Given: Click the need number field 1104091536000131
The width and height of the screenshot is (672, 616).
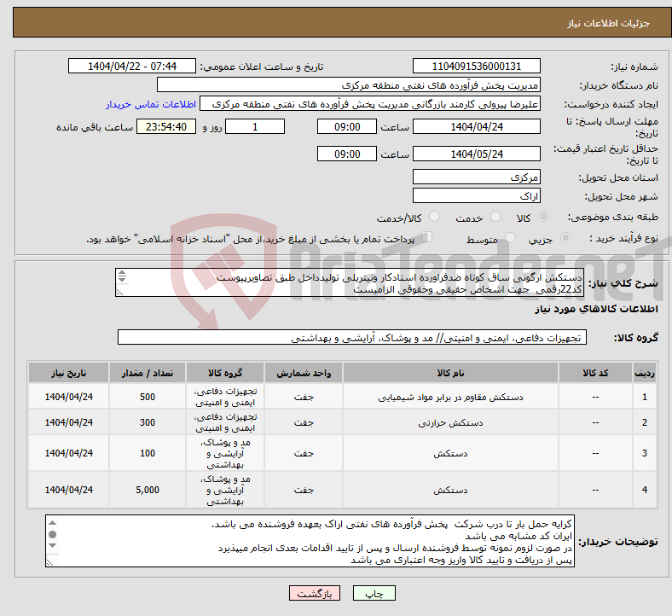Looking at the screenshot, I should pos(476,67).
